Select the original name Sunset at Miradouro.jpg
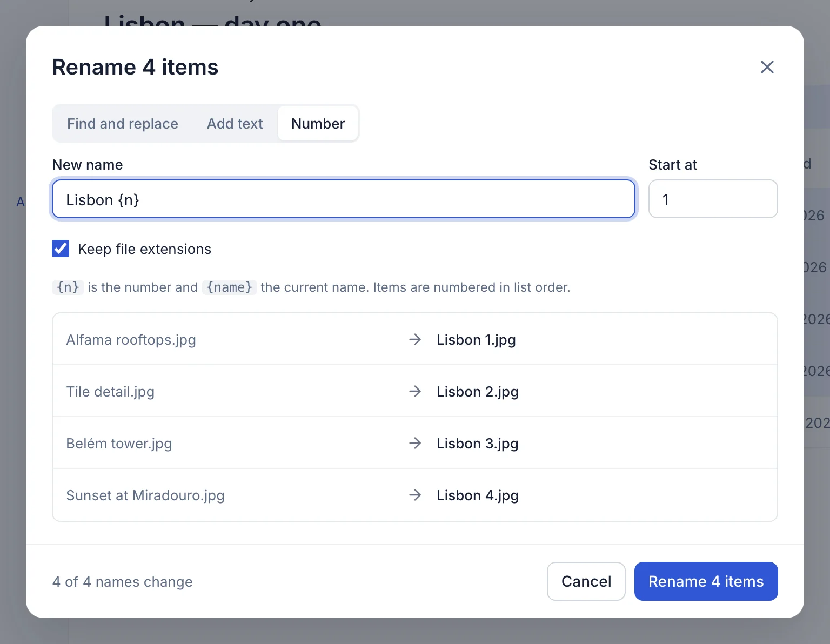The image size is (830, 644). (145, 495)
